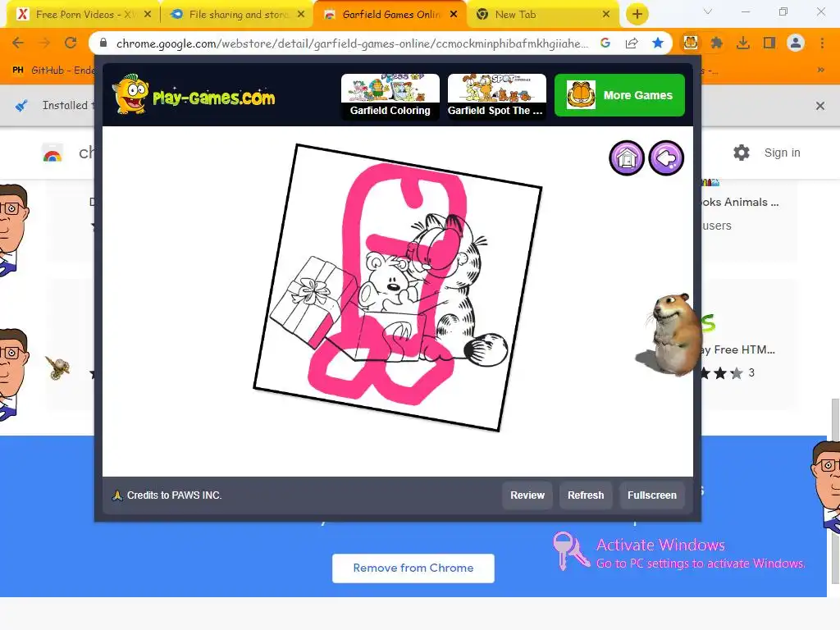Image resolution: width=840 pixels, height=630 pixels.
Task: Expand the bookmarks overflow chevron
Action: tap(820, 71)
